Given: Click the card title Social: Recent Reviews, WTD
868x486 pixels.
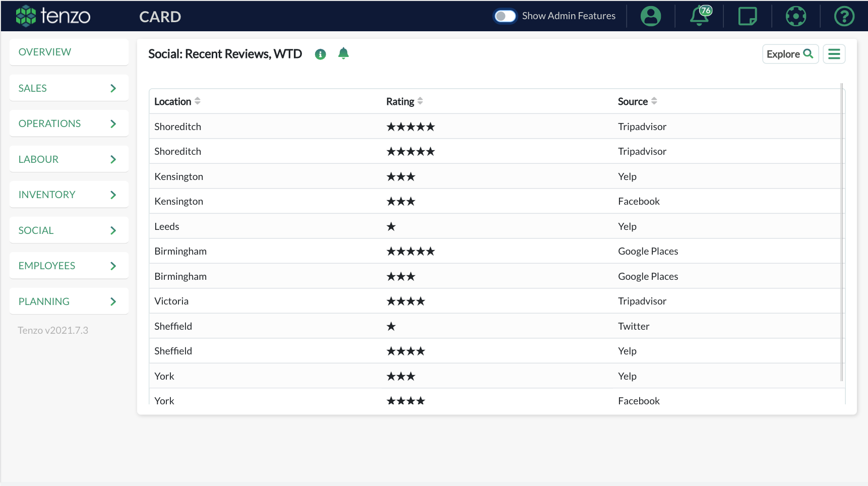Looking at the screenshot, I should (225, 54).
